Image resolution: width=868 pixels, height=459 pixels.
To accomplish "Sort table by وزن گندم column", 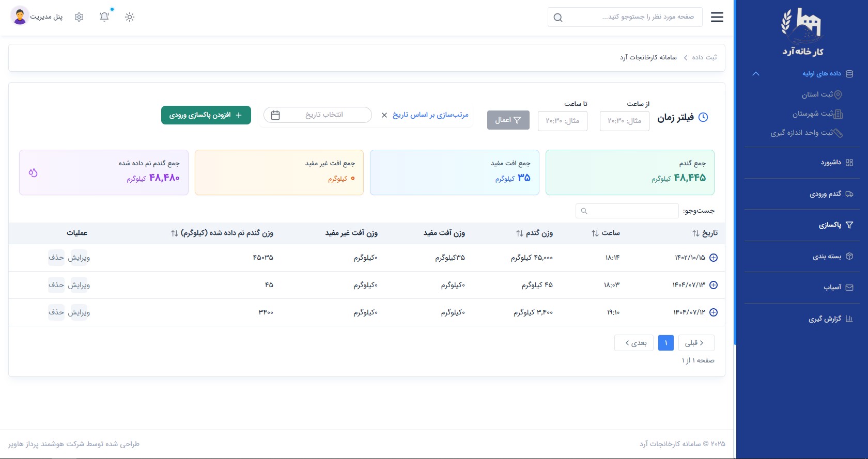I will 534,233.
